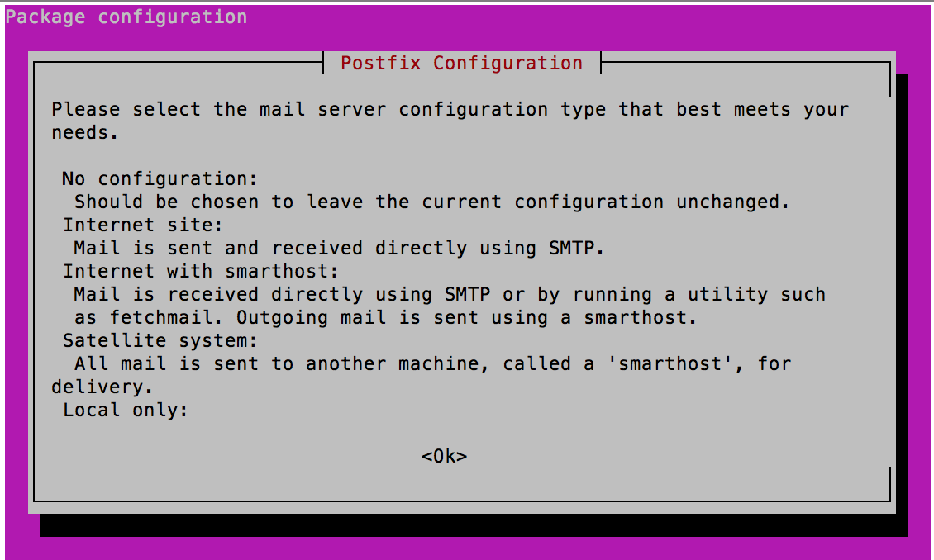This screenshot has width=934, height=560.
Task: Click the word 'delivery.'
Action: [102, 387]
